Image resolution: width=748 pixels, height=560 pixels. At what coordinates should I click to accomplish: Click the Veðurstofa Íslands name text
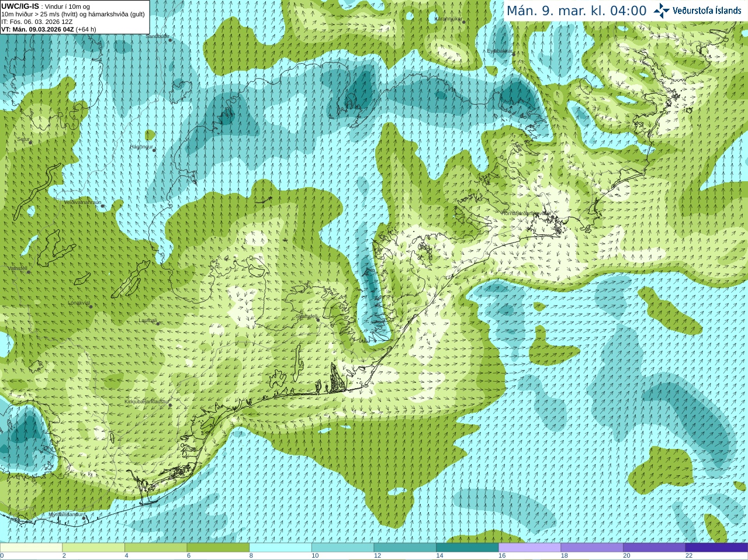click(x=707, y=11)
